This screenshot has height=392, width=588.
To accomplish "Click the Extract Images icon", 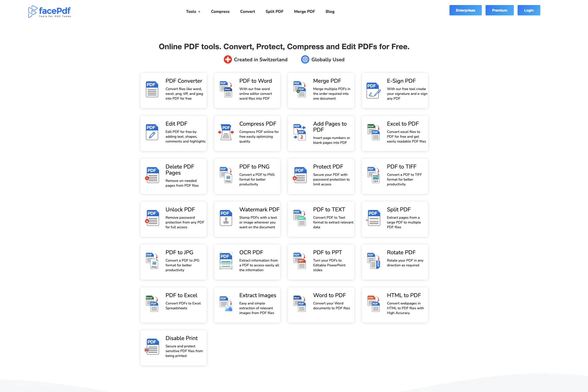I will pos(226,303).
